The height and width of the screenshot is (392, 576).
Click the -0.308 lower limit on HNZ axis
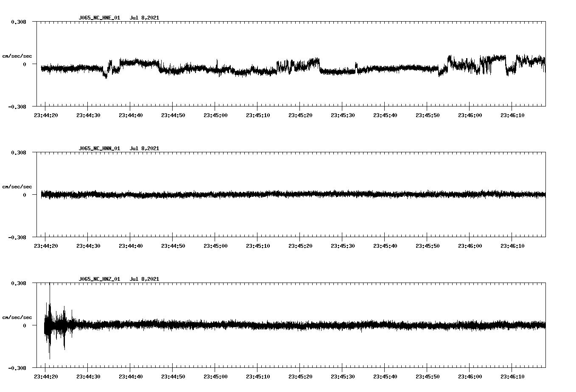17,368
